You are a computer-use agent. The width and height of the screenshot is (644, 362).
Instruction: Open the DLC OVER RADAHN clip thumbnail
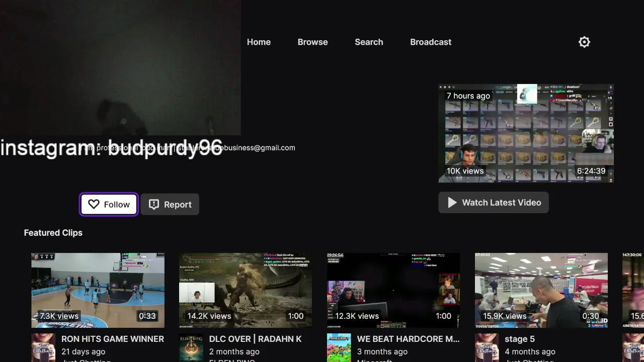(246, 290)
